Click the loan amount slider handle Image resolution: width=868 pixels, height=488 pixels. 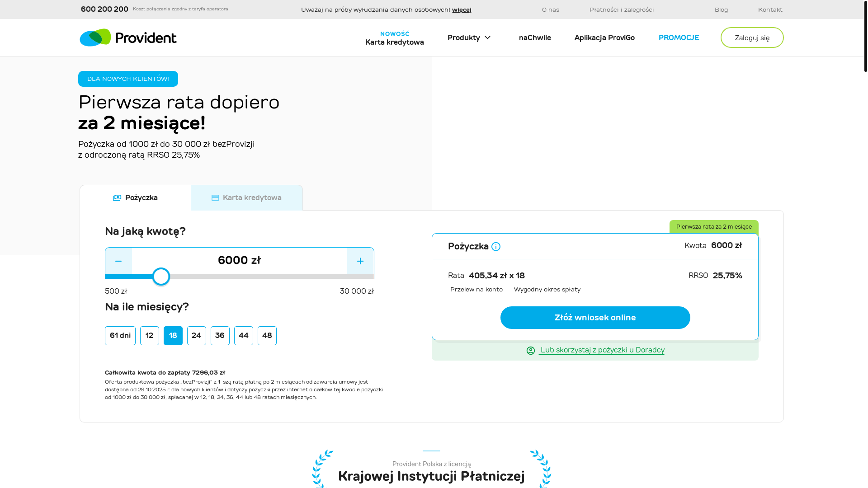161,277
